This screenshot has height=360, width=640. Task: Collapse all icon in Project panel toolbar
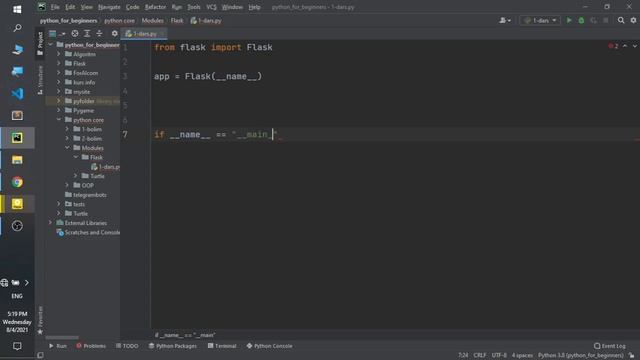click(99, 33)
